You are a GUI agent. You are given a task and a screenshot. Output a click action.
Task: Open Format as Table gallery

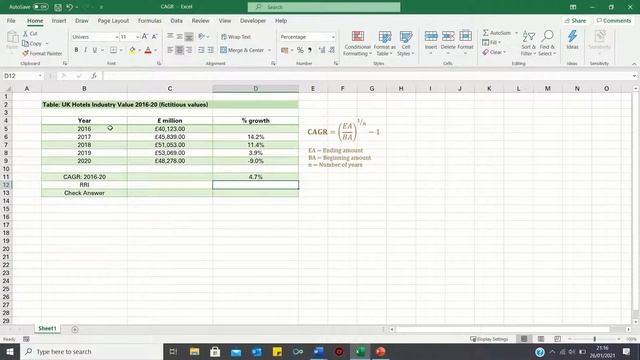[384, 43]
